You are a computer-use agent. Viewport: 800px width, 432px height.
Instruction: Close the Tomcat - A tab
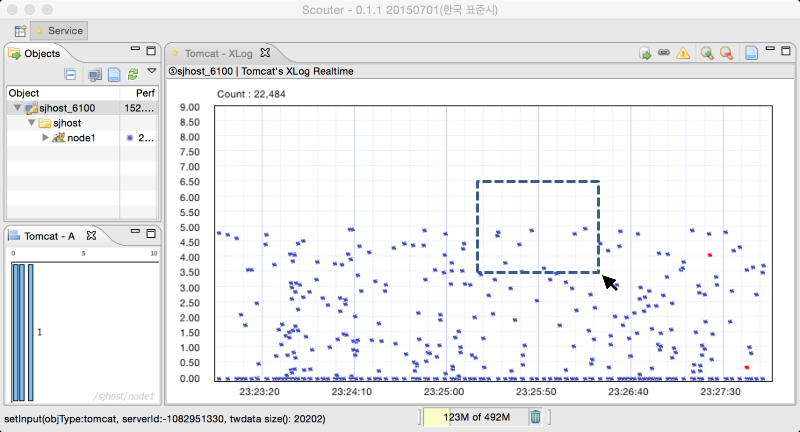91,235
